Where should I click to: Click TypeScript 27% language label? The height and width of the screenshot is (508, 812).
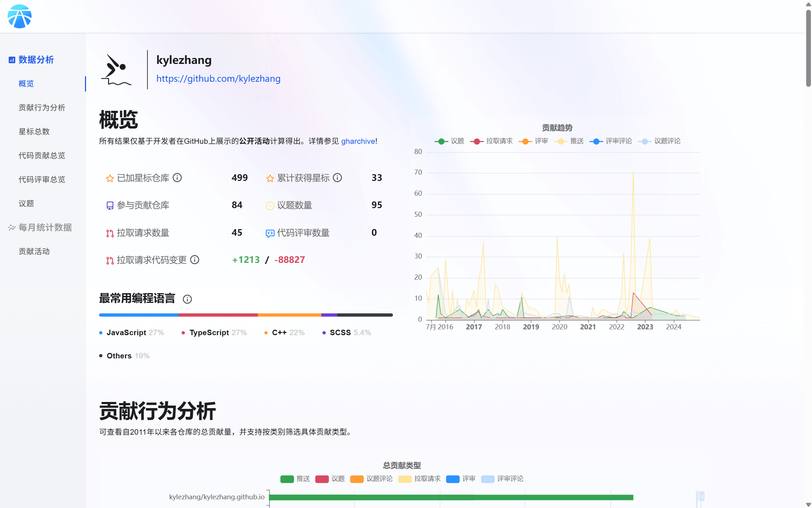(214, 333)
